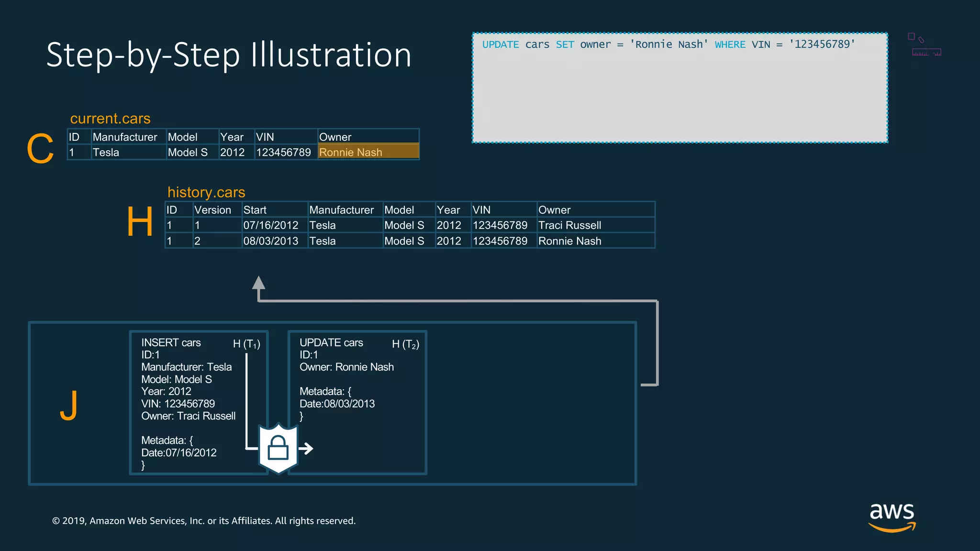Click the SQL UPDATE statement text
The height and width of the screenshot is (551, 980).
[x=668, y=44]
